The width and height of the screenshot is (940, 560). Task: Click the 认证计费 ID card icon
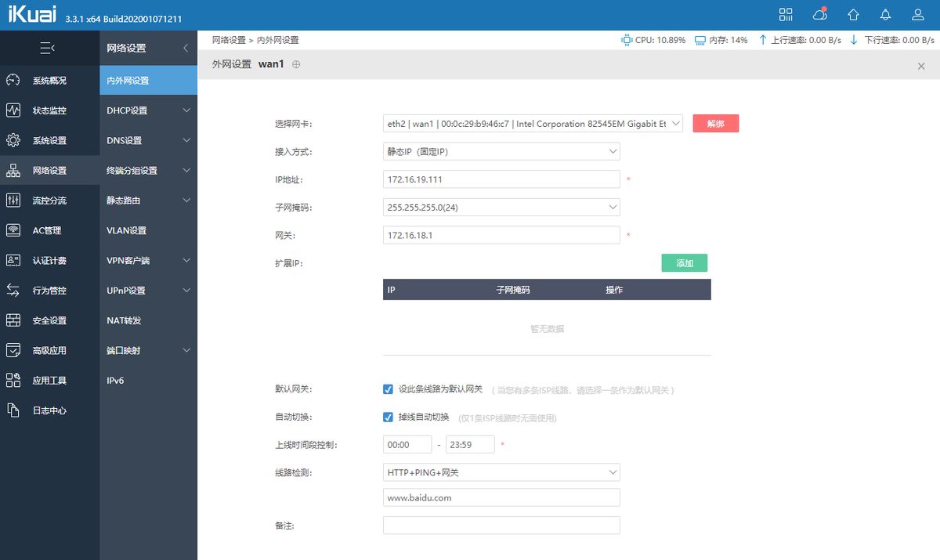coord(13,260)
